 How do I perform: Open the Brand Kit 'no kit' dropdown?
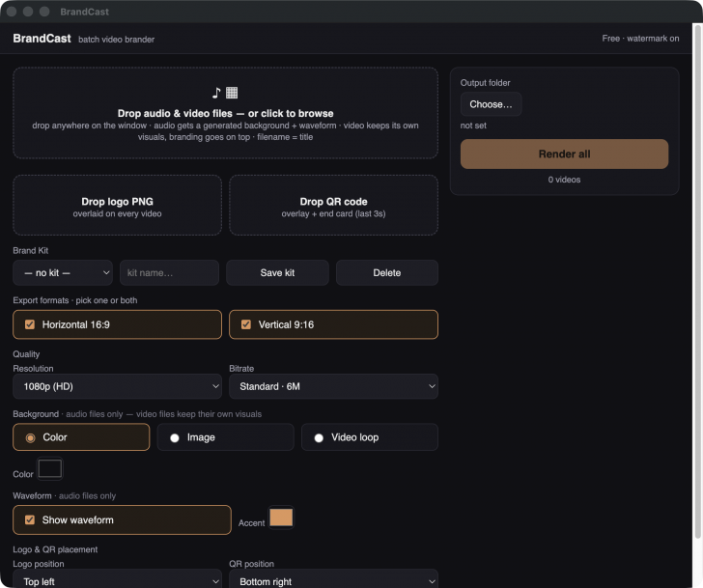click(x=63, y=272)
